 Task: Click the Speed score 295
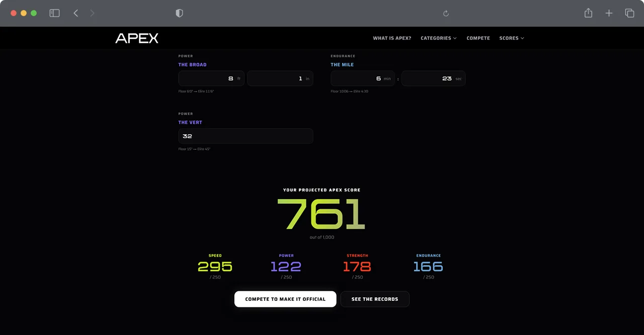[215, 266]
